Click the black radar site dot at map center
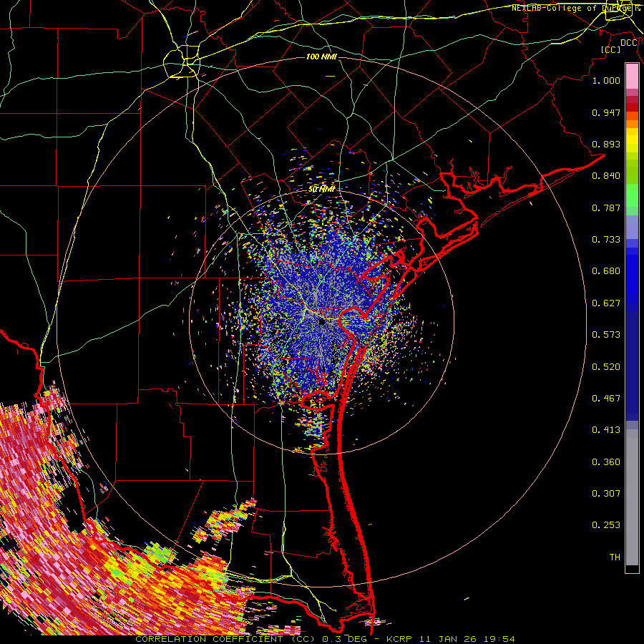The width and height of the screenshot is (644, 644). pos(322,322)
